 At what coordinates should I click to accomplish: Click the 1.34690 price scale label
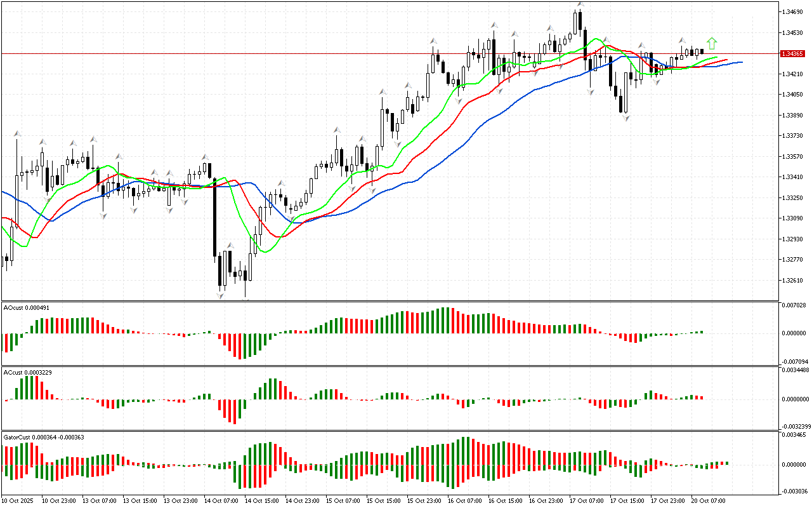[x=793, y=12]
